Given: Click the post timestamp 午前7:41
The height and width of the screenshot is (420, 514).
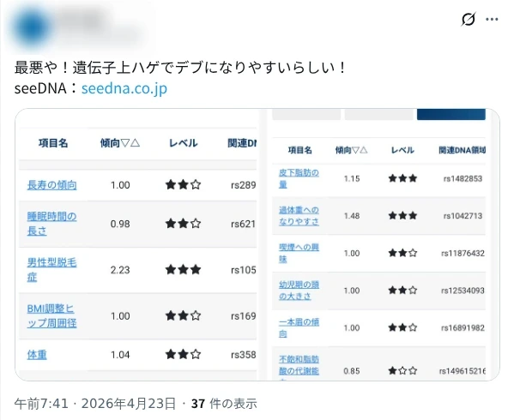Looking at the screenshot, I should click(41, 404).
